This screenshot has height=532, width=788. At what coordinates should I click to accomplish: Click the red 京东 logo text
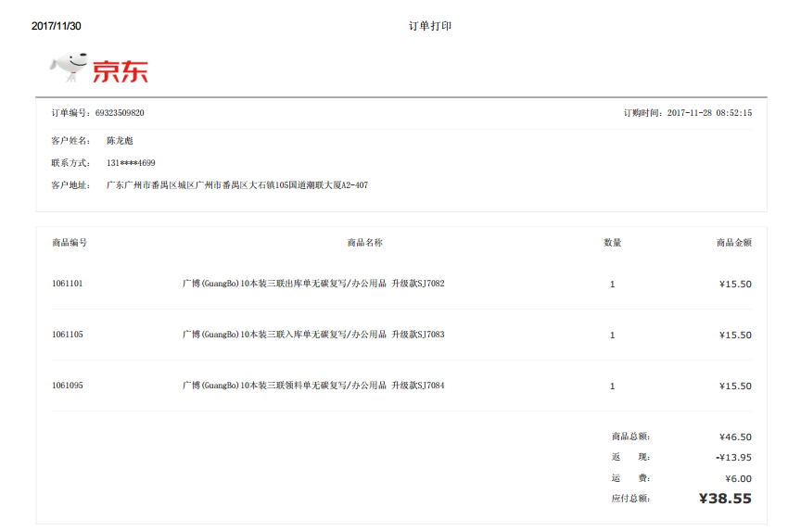point(120,70)
